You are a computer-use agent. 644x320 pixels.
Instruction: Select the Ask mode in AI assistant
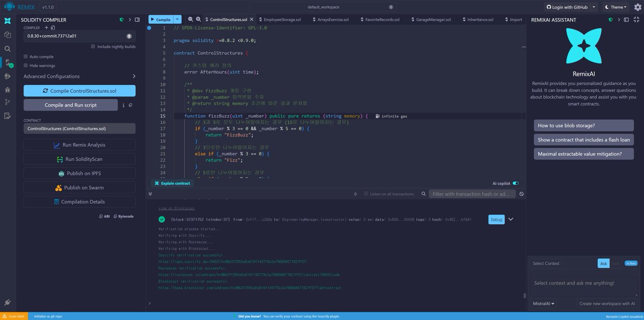(x=604, y=263)
